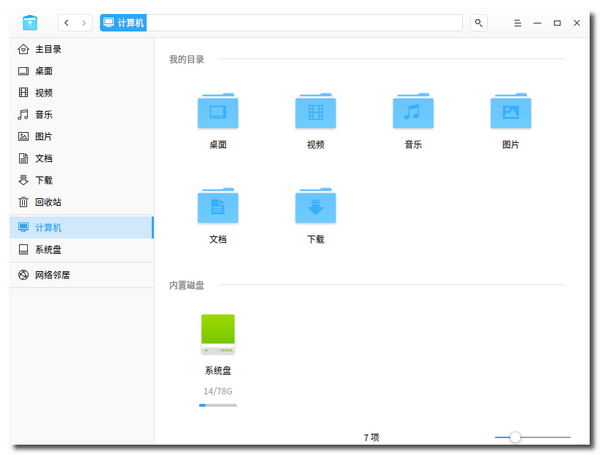Click the 14/78G capacity text
Viewport: 600px width, 455px height.
[x=218, y=391]
